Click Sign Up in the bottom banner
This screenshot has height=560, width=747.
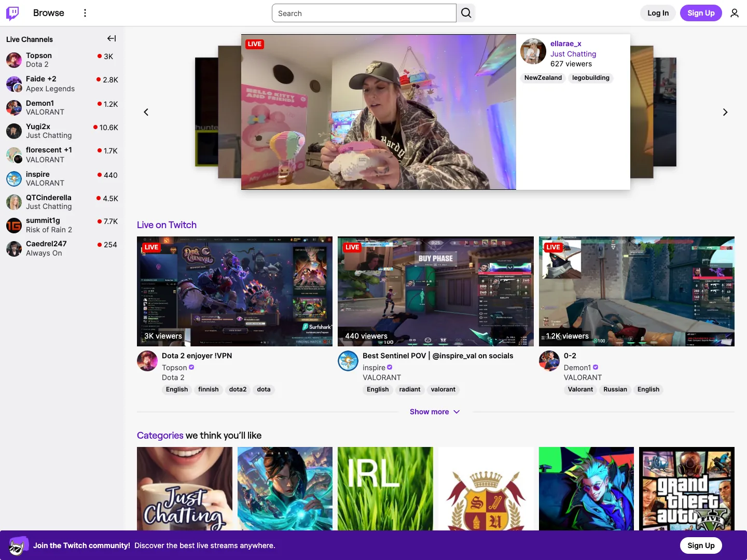click(701, 545)
